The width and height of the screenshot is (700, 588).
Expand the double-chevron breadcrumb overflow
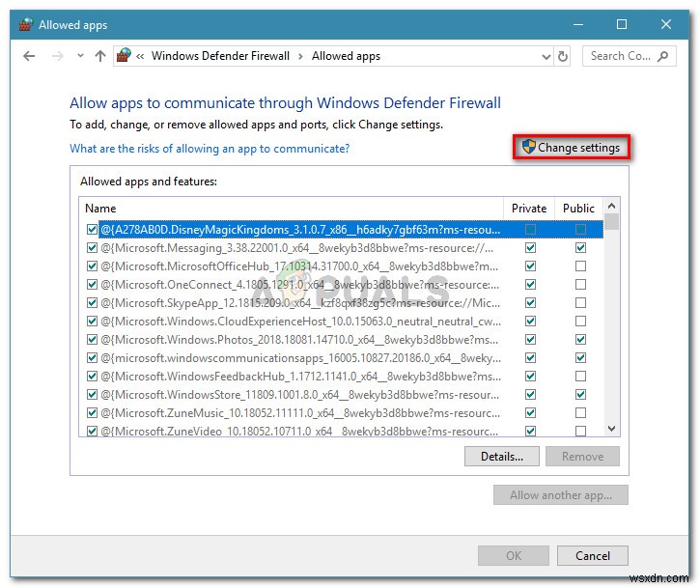pos(140,57)
